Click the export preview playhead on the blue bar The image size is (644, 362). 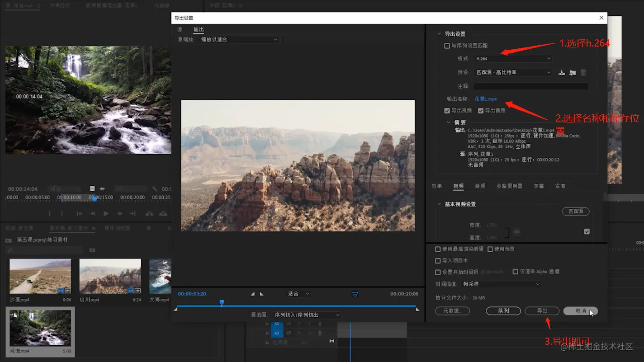pos(222,302)
